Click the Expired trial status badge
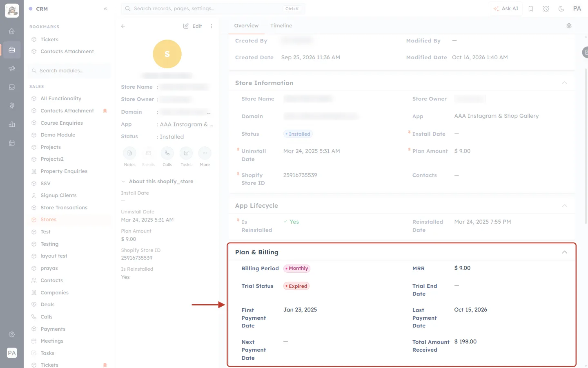Image resolution: width=588 pixels, height=368 pixels. 296,286
